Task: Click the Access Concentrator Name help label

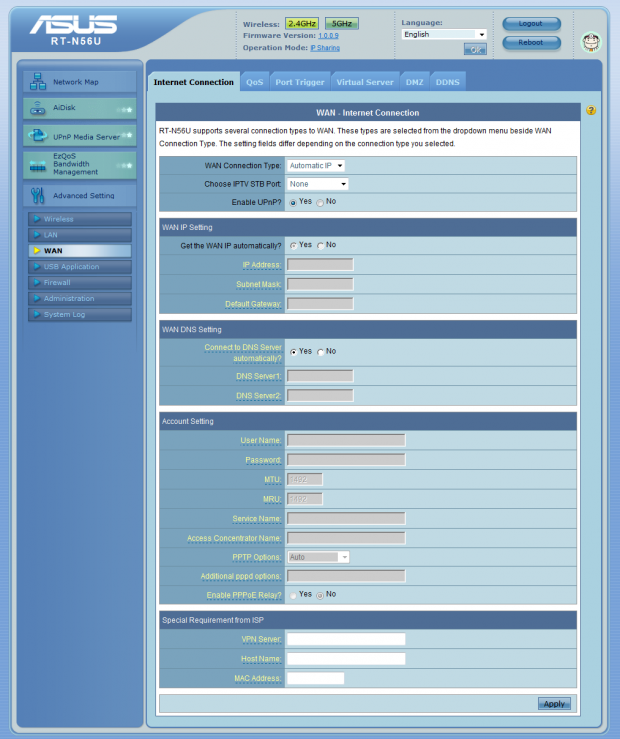Action: pos(234,538)
